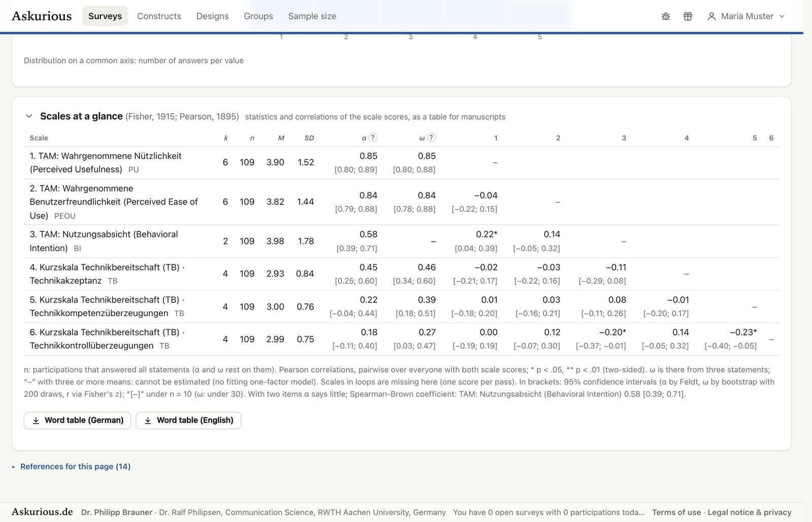Click download icon on Word table (English)
Viewport: 812px width, 522px height.
148,420
